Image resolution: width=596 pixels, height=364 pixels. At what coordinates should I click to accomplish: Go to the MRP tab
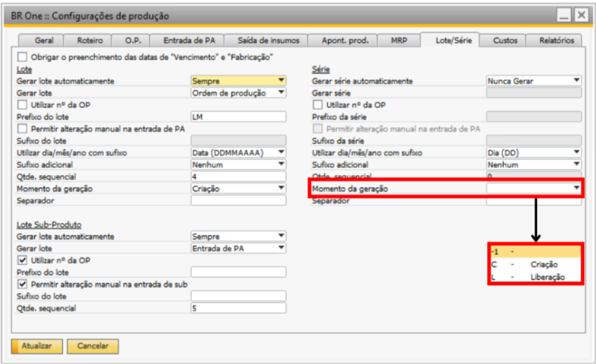point(399,41)
